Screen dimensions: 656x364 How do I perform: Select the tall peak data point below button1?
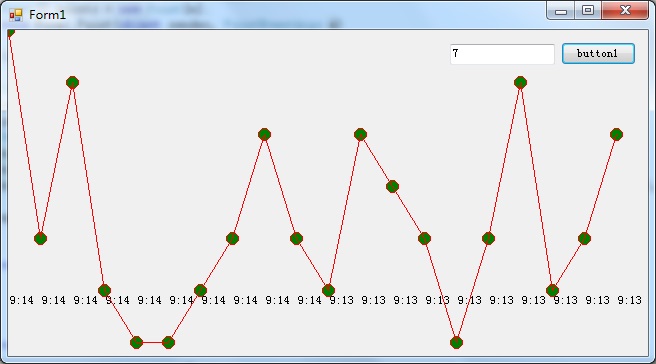coord(520,82)
